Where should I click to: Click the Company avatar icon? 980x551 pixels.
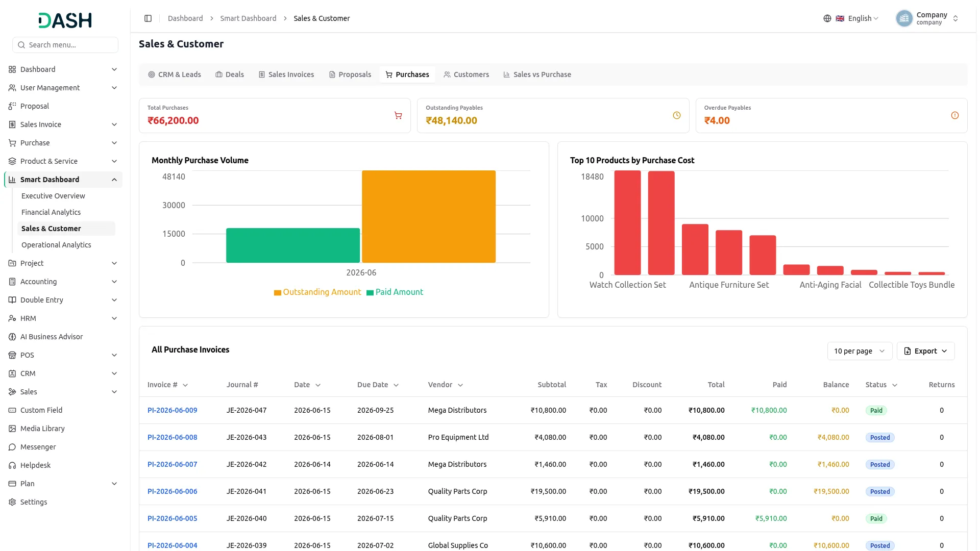[x=904, y=18]
